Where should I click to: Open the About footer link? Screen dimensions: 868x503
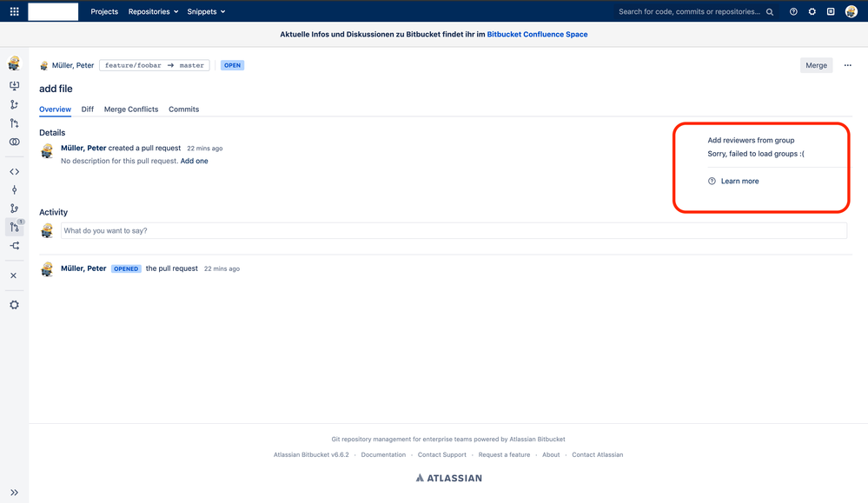click(551, 455)
